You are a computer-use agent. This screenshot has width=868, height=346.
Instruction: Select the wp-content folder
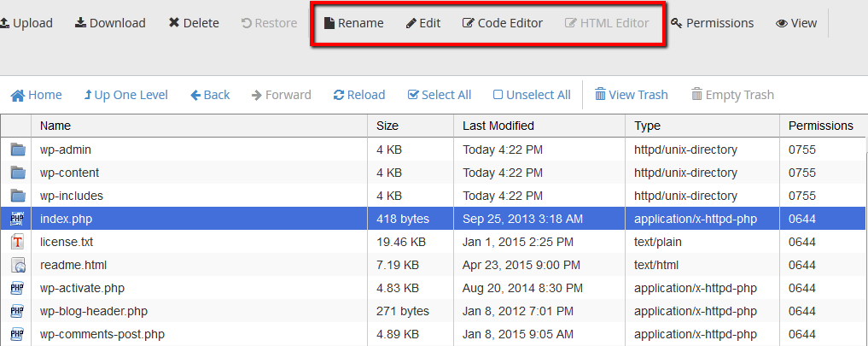pyautogui.click(x=69, y=173)
